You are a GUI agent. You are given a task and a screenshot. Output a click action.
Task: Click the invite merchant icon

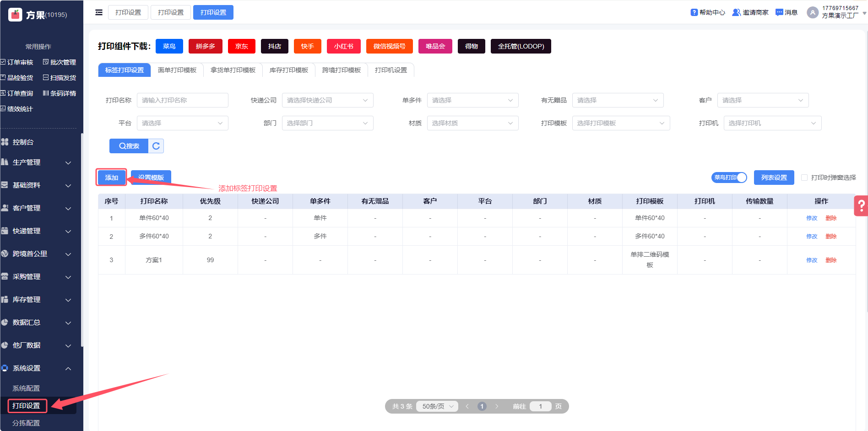(736, 12)
